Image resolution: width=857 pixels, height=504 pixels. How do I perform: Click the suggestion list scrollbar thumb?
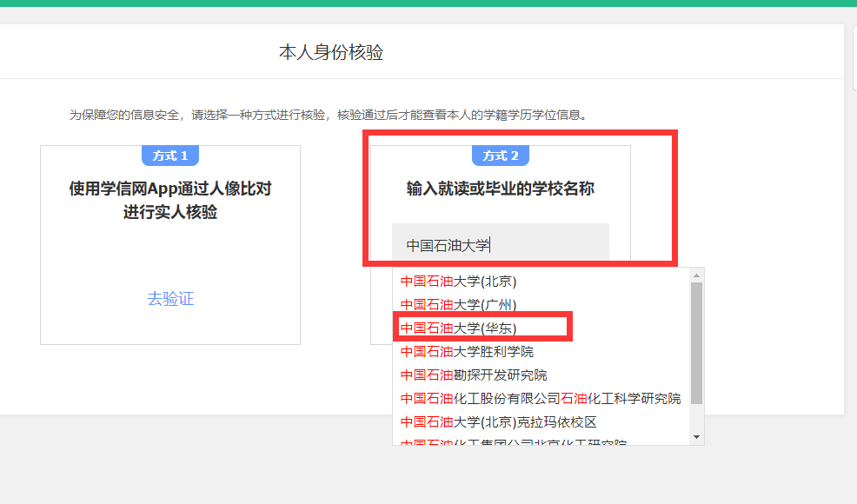coord(696,343)
